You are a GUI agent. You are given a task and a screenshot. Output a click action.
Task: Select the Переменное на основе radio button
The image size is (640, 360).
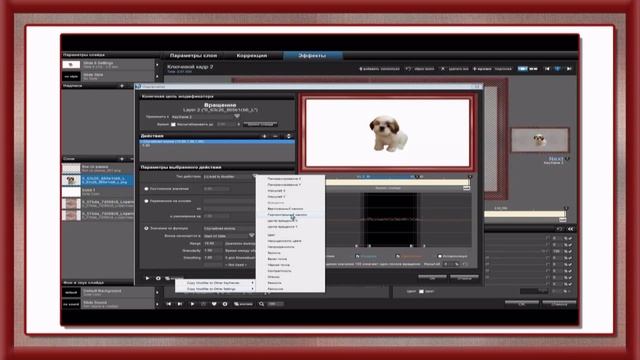(147, 201)
